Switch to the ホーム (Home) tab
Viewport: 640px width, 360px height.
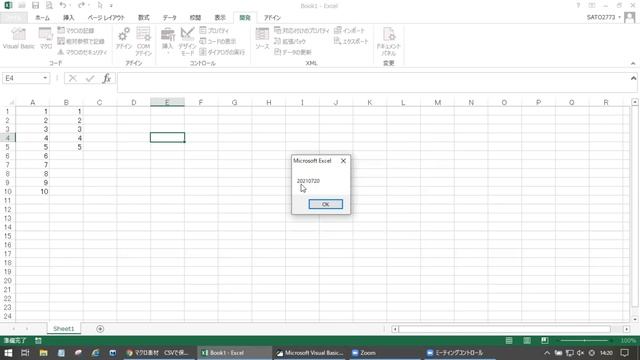pyautogui.click(x=42, y=18)
